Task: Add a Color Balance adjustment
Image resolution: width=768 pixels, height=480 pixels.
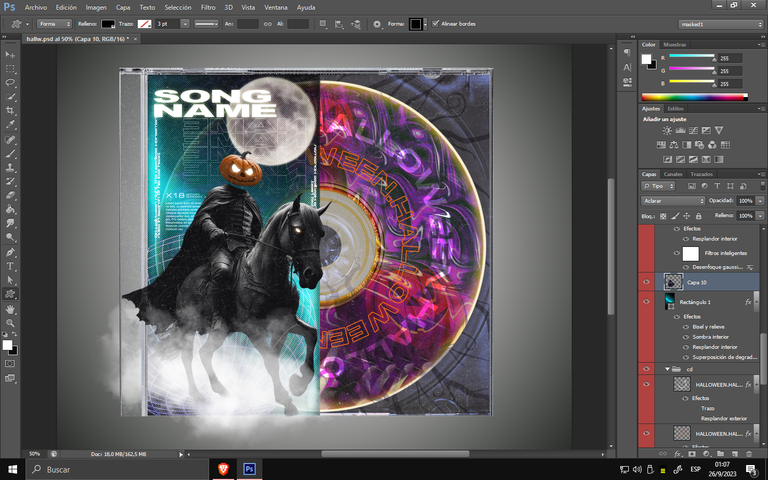Action: click(x=673, y=145)
